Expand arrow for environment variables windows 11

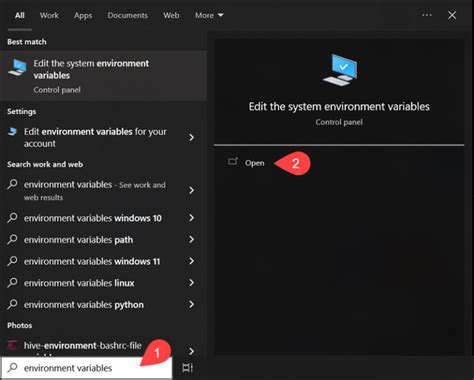click(x=191, y=261)
